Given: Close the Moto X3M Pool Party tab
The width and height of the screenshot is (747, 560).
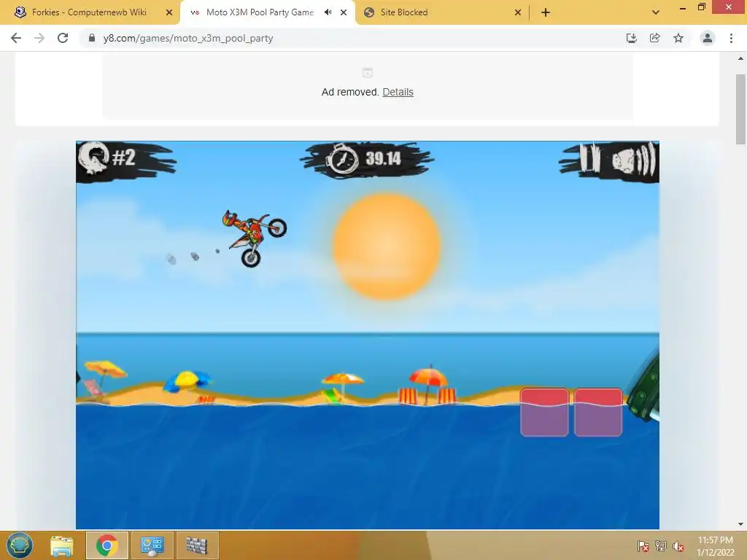Looking at the screenshot, I should (x=344, y=12).
